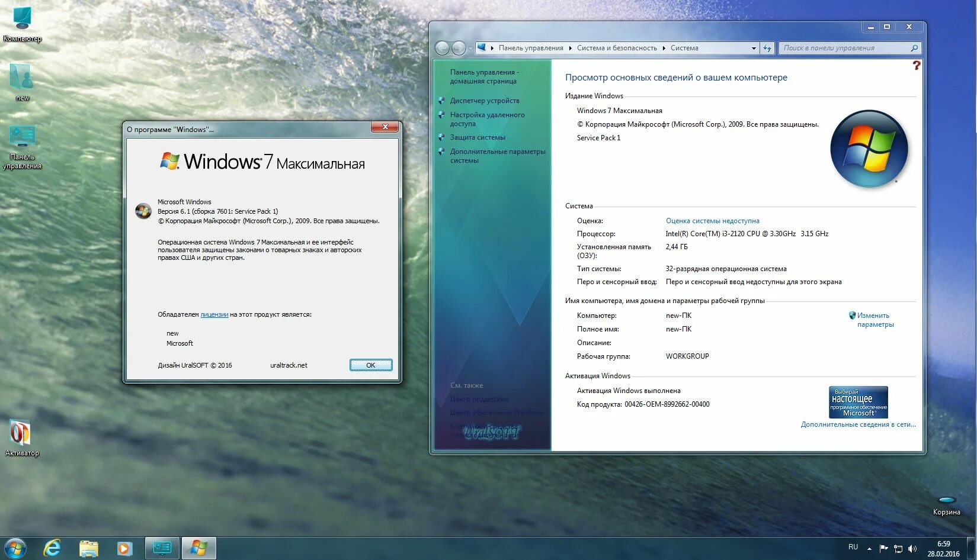This screenshot has width=977, height=560.
Task: Minimize the Система window
Action: pos(870,27)
